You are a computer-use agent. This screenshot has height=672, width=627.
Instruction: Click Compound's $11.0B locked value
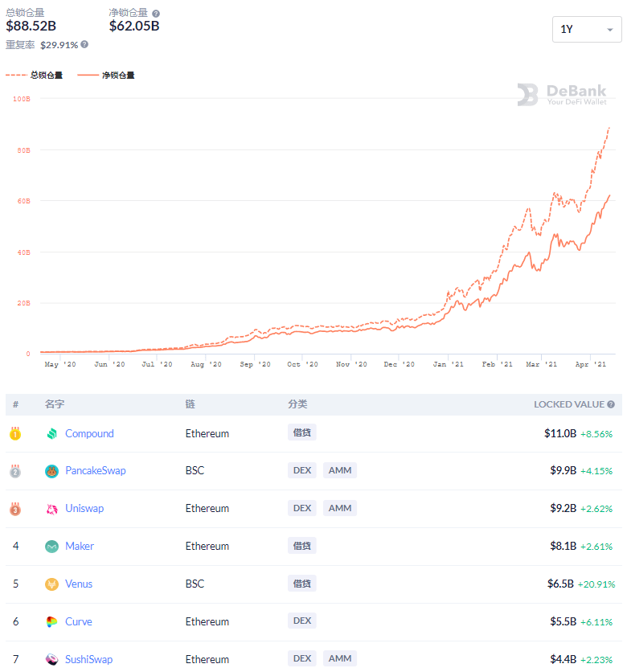click(560, 433)
